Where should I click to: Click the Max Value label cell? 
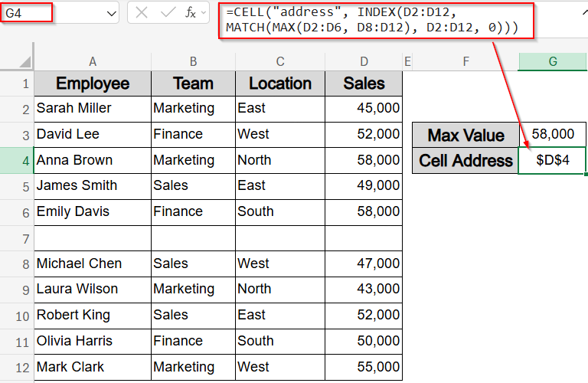(465, 135)
